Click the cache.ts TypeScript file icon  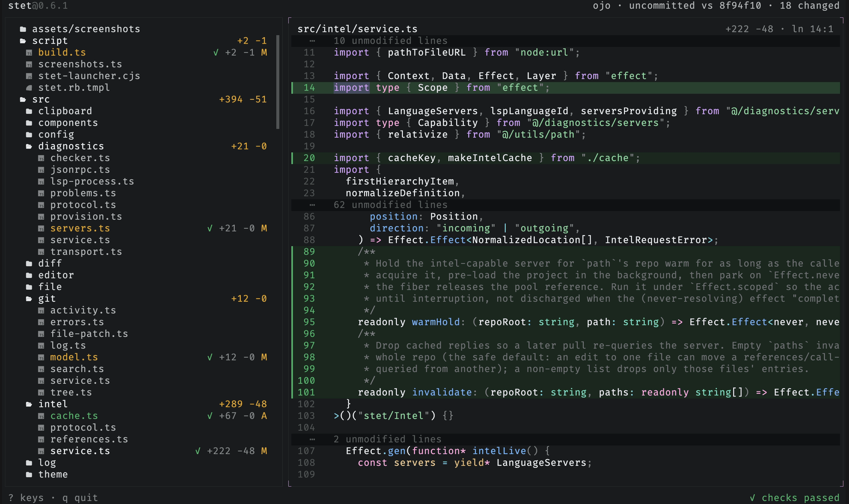(41, 416)
